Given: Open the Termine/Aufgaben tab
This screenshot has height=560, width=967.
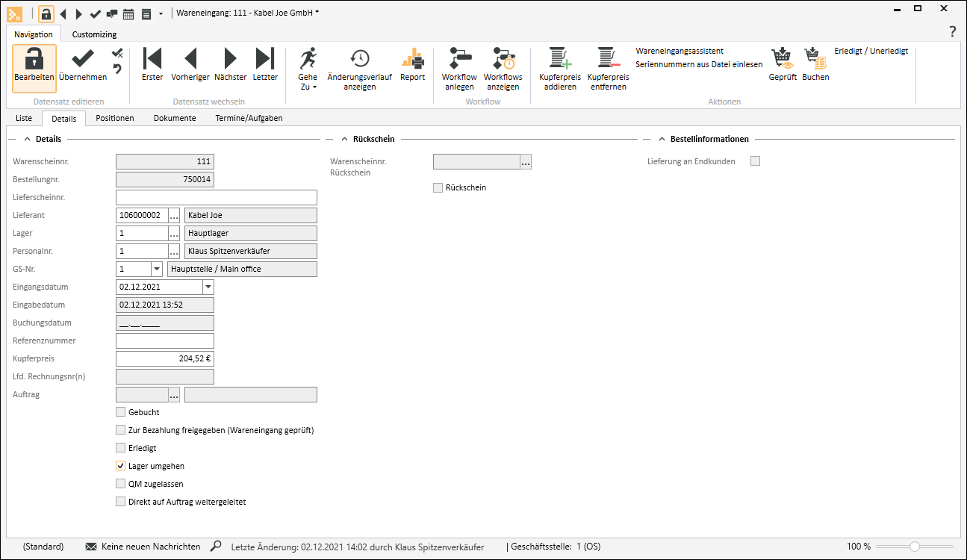Looking at the screenshot, I should pyautogui.click(x=249, y=118).
